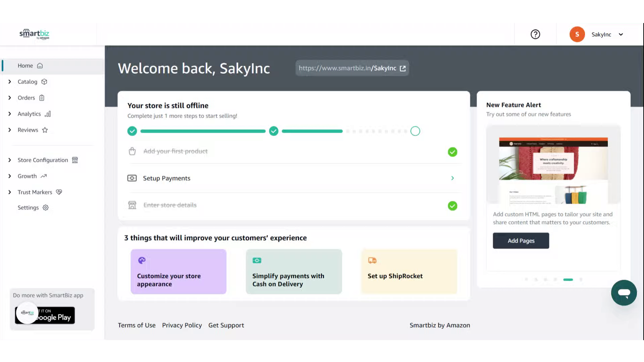The height and width of the screenshot is (362, 644).
Task: Click the Add Pages button
Action: [521, 241]
